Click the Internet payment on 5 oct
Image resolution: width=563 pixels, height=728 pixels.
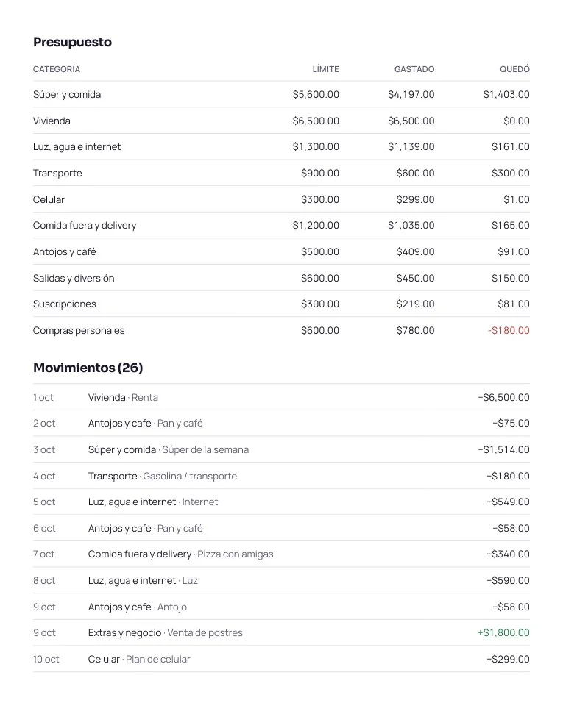pos(281,502)
